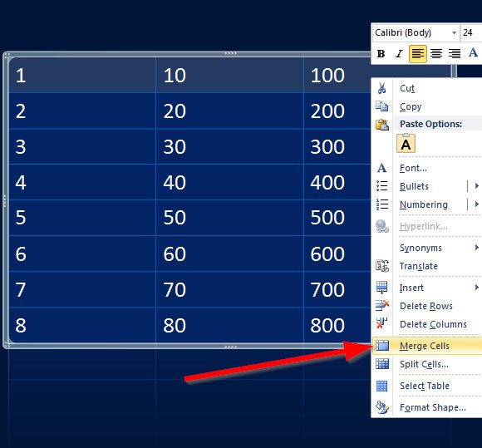This screenshot has height=448, width=482.
Task: Click the Split Cells grid icon
Action: tap(382, 364)
